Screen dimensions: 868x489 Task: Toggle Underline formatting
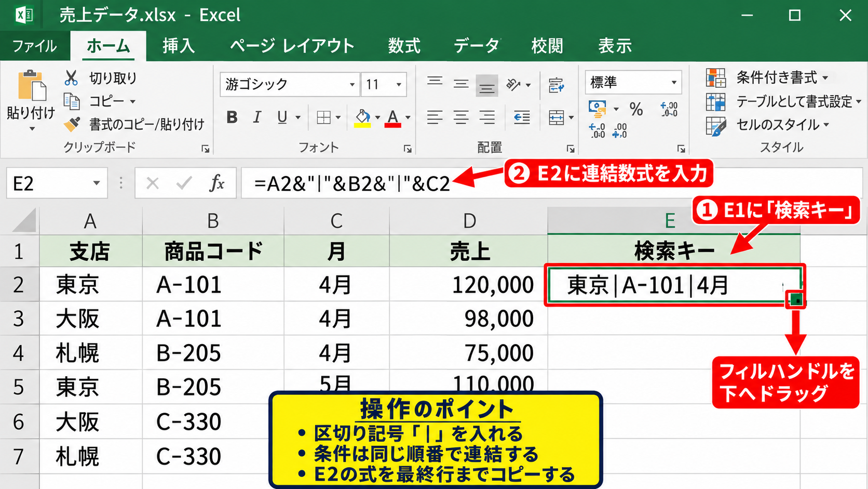(x=282, y=117)
